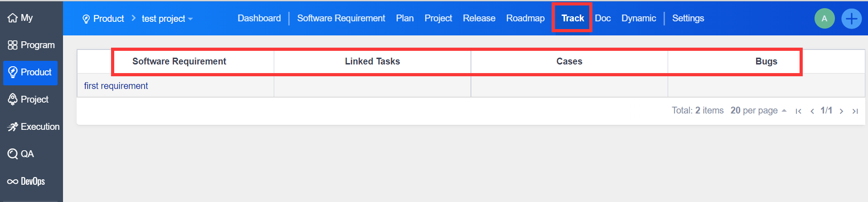868x202 pixels.
Task: Go to the next page arrow
Action: coord(841,111)
